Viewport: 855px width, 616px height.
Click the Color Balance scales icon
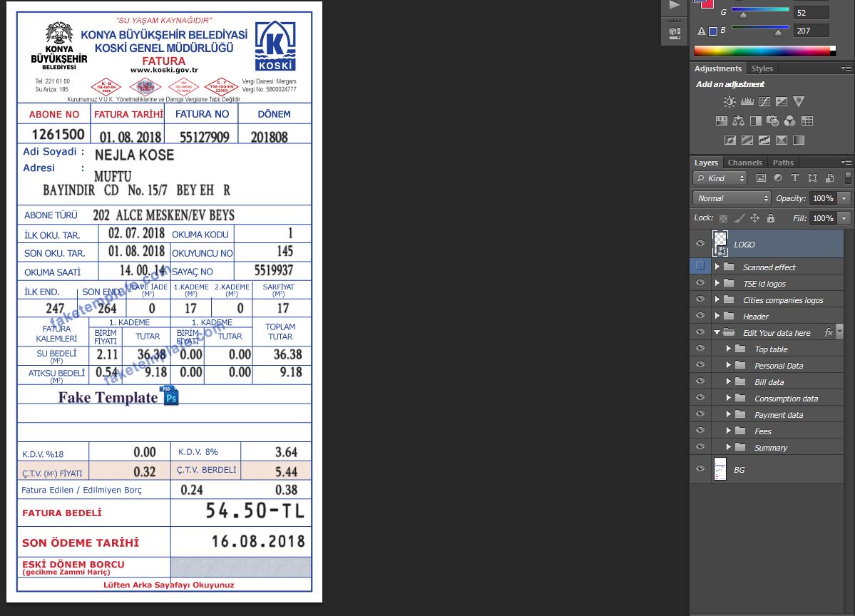coord(738,121)
